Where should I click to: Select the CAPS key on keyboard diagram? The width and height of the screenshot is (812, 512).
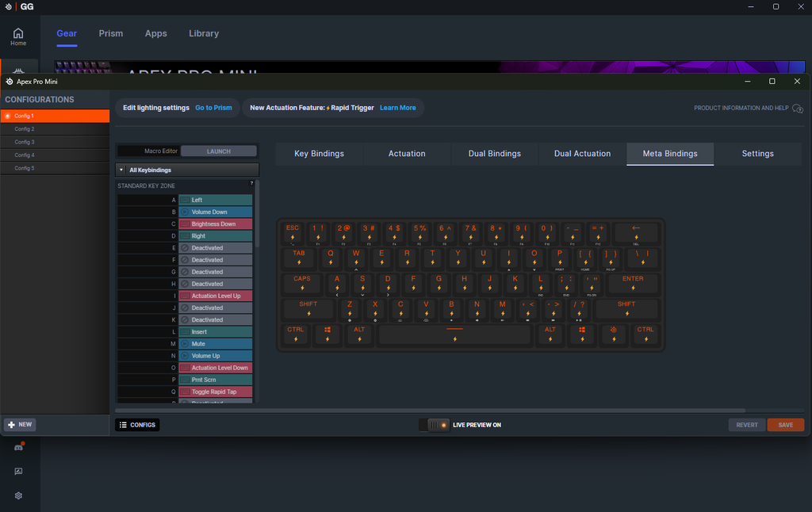point(302,283)
